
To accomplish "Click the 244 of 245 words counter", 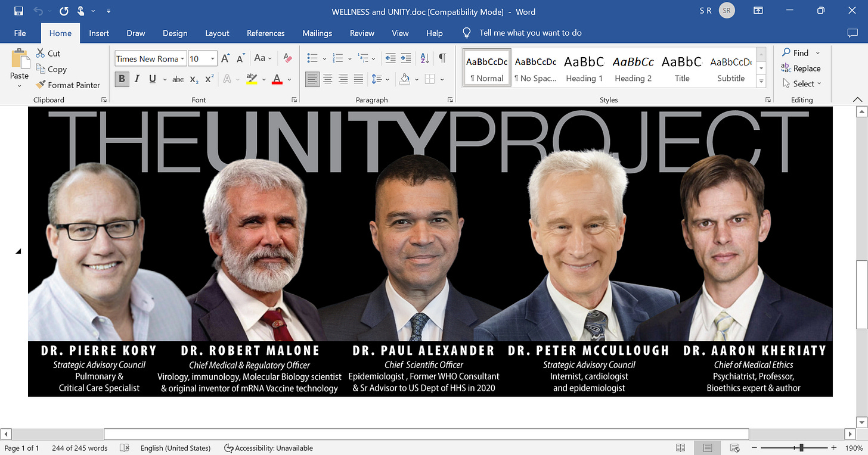I will pyautogui.click(x=80, y=448).
